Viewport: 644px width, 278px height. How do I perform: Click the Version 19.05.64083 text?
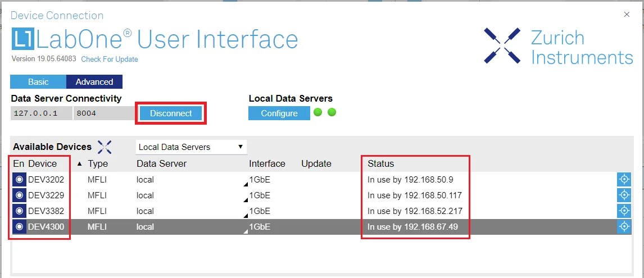point(44,59)
